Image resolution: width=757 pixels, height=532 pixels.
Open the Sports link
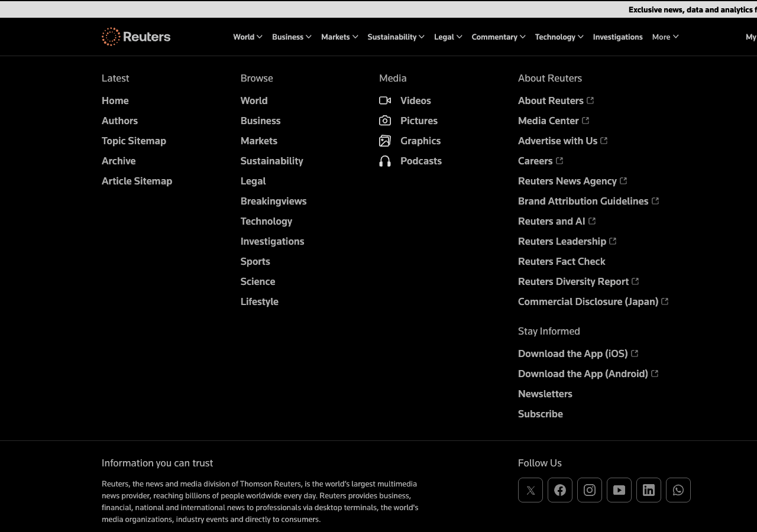tap(255, 261)
